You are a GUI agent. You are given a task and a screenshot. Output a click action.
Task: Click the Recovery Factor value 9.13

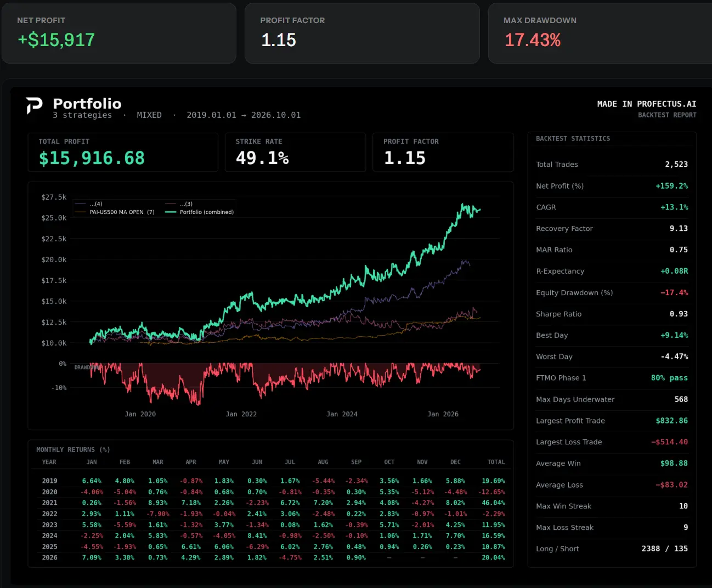(x=679, y=229)
